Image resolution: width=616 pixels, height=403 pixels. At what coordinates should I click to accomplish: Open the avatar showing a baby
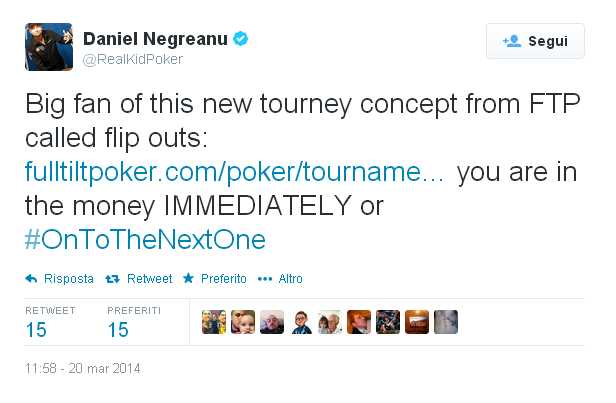(243, 322)
